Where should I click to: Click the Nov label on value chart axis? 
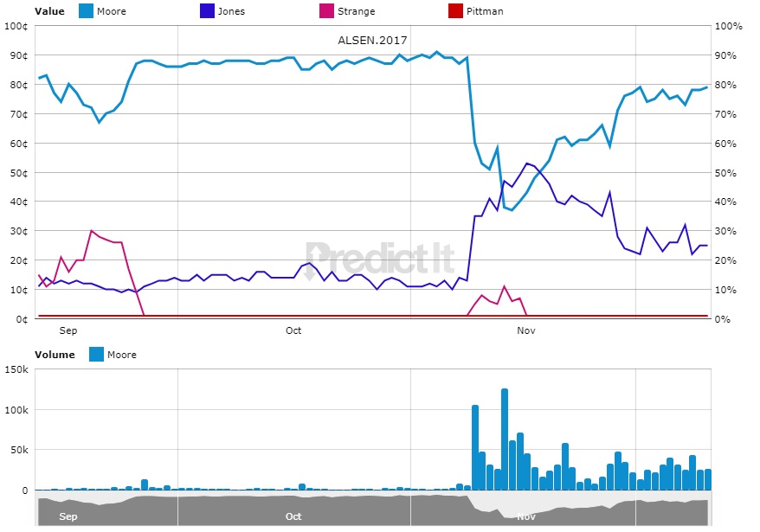click(x=526, y=330)
